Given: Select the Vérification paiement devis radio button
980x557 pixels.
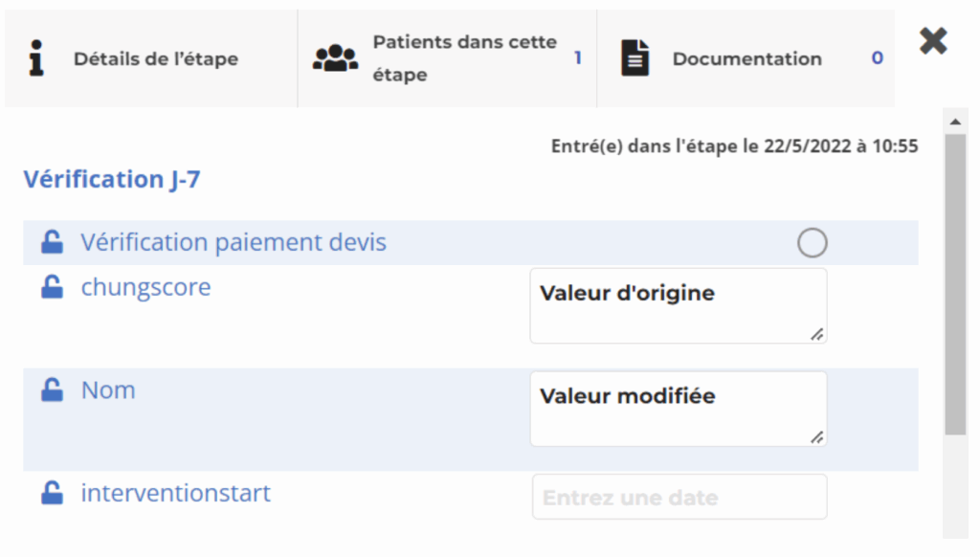Looking at the screenshot, I should [x=812, y=244].
